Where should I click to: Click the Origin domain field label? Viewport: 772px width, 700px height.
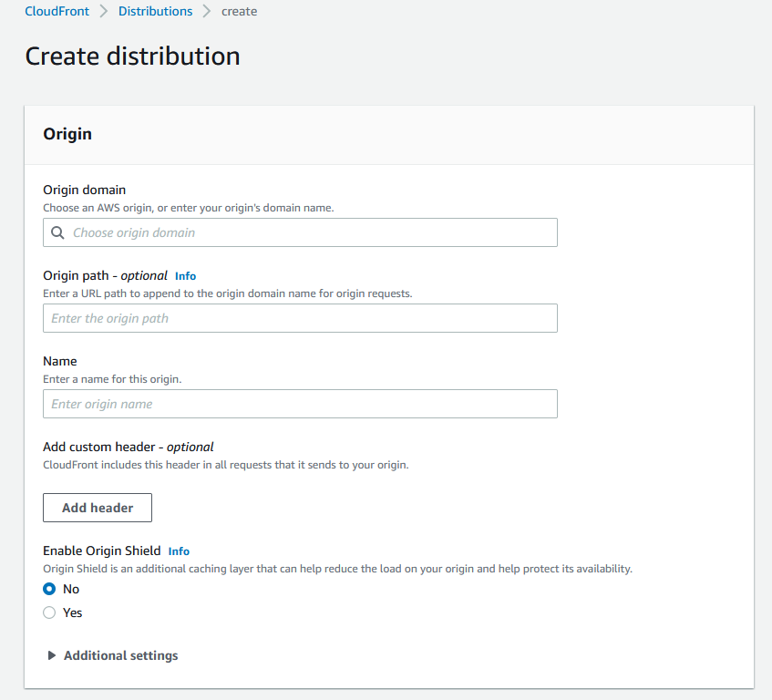tap(85, 190)
